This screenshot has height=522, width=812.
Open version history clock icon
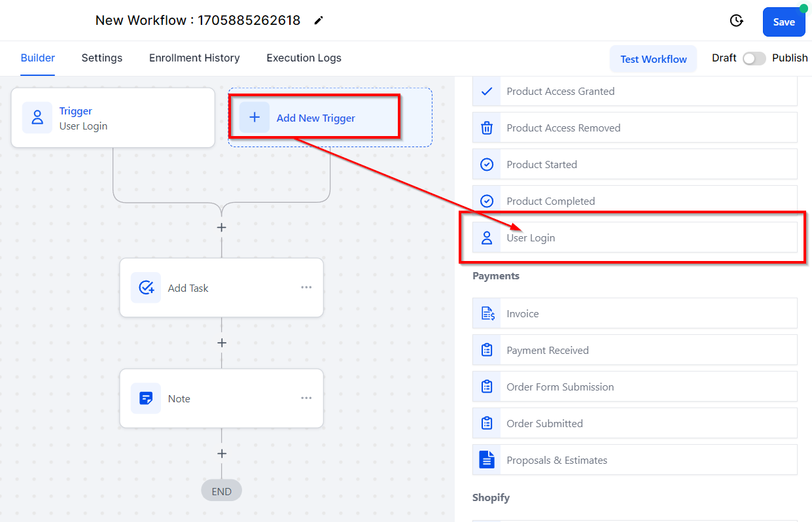point(737,21)
